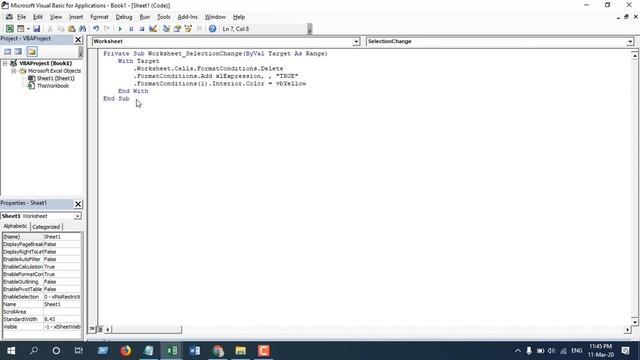This screenshot has height=360, width=640.
Task: Click the Redo arrow icon
Action: pyautogui.click(x=107, y=29)
